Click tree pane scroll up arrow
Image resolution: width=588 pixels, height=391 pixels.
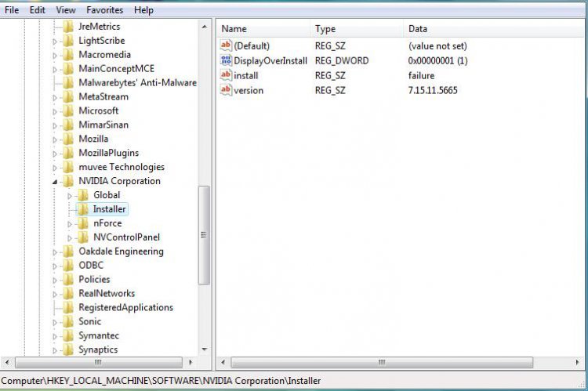point(205,27)
